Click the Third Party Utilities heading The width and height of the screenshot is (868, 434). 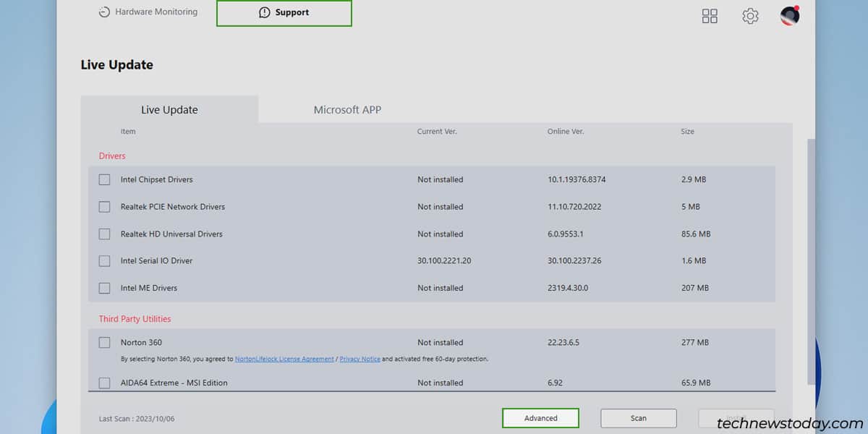tap(135, 319)
